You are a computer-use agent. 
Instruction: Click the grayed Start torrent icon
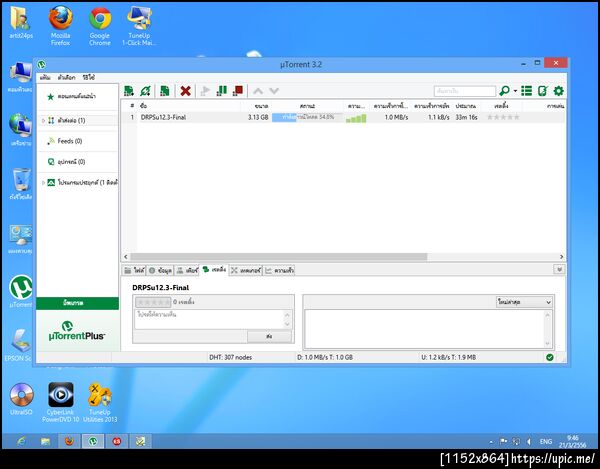(x=205, y=91)
